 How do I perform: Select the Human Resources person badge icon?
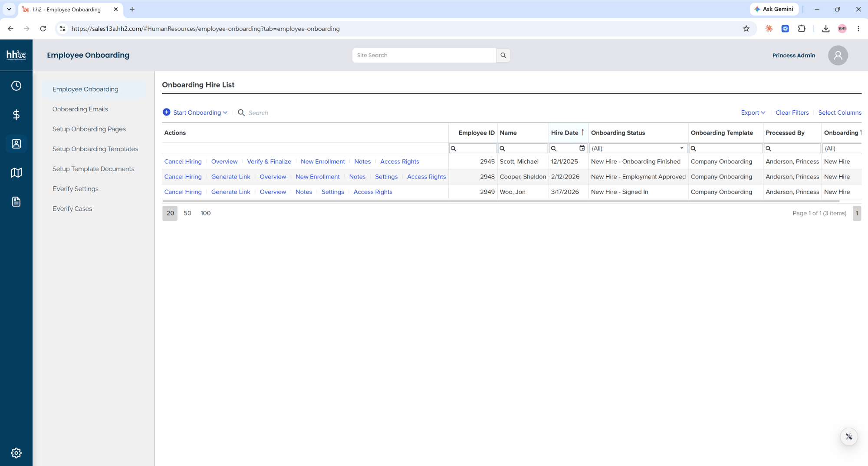pyautogui.click(x=16, y=144)
